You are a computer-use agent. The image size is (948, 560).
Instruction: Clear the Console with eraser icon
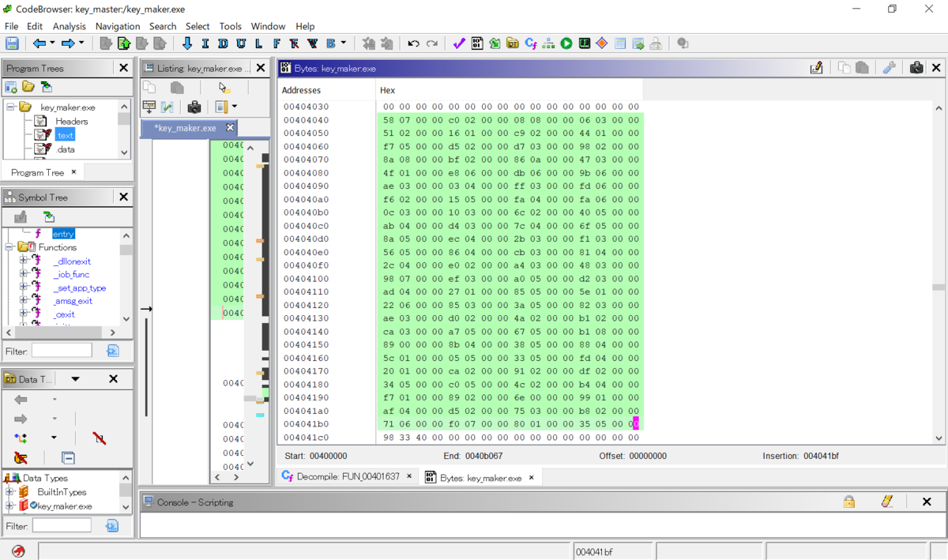[887, 502]
